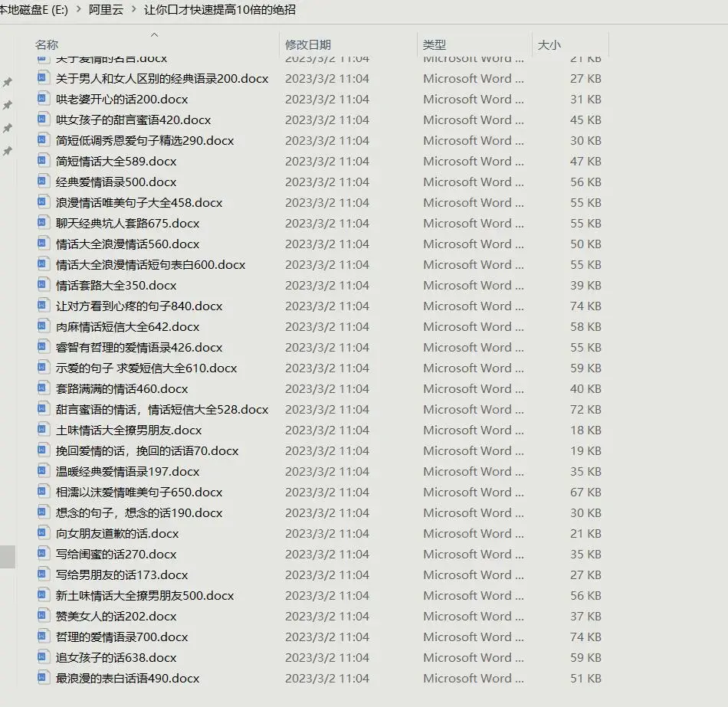
Task: Sort files by clicking the 大小 column header
Action: [x=549, y=44]
